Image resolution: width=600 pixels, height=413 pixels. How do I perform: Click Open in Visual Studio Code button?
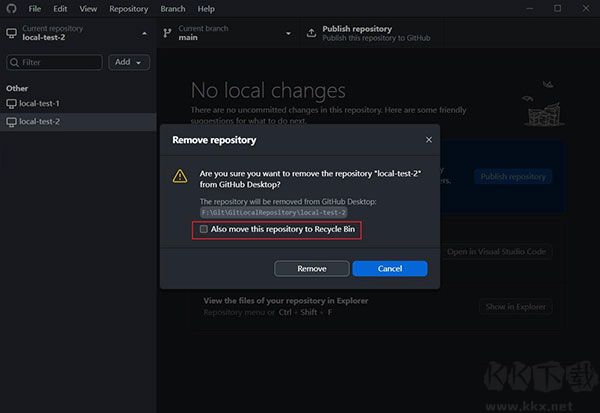[x=496, y=251]
